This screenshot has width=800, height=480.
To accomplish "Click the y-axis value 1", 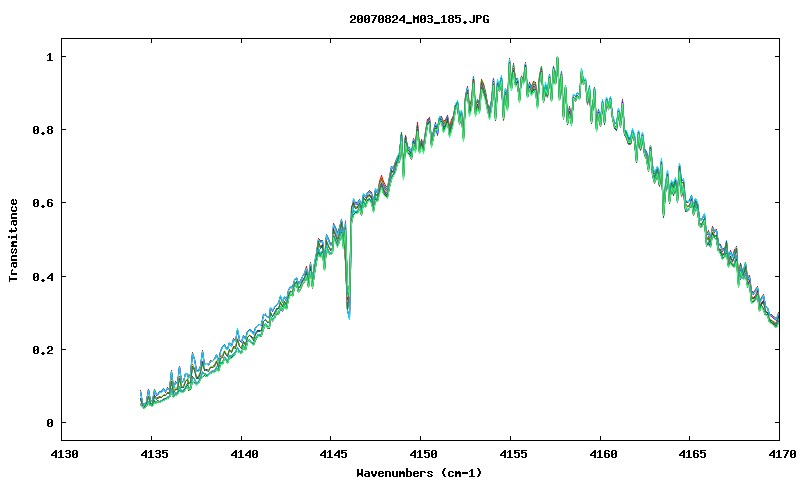I will (49, 57).
